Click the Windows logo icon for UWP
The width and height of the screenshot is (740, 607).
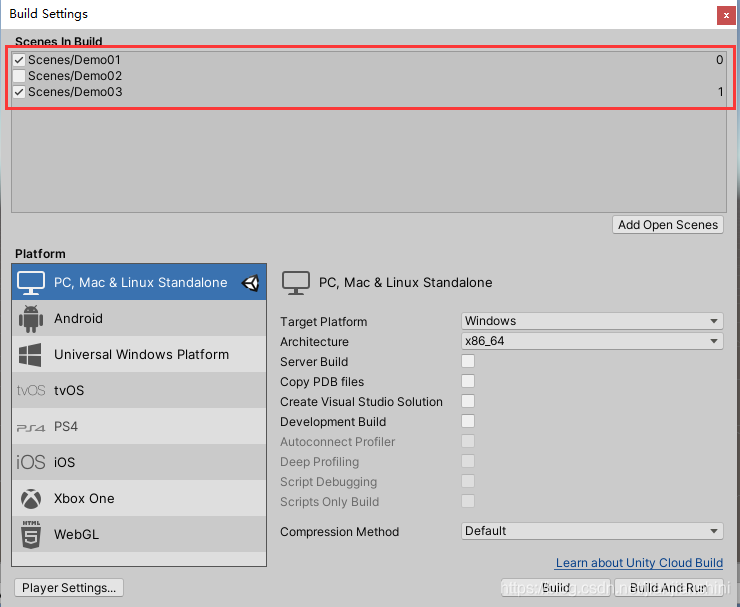tap(30, 354)
